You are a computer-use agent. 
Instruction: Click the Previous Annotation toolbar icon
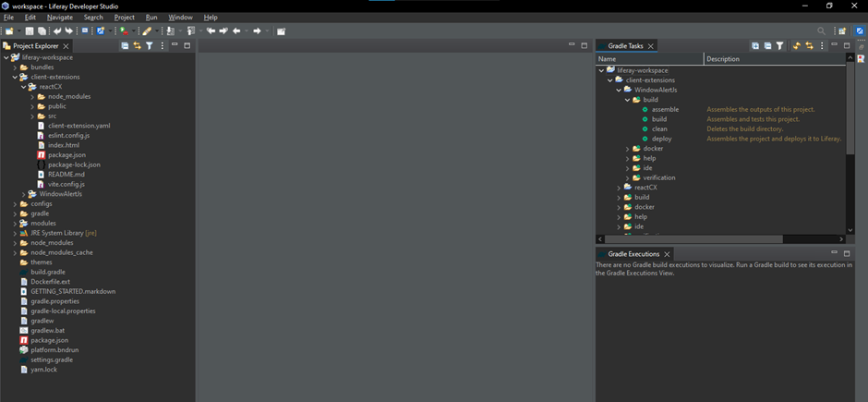pos(191,31)
